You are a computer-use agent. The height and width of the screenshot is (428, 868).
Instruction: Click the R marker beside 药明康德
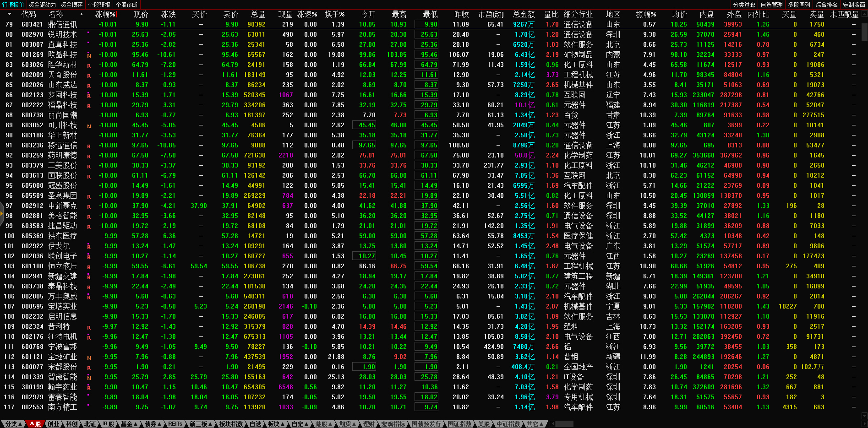coord(89,156)
